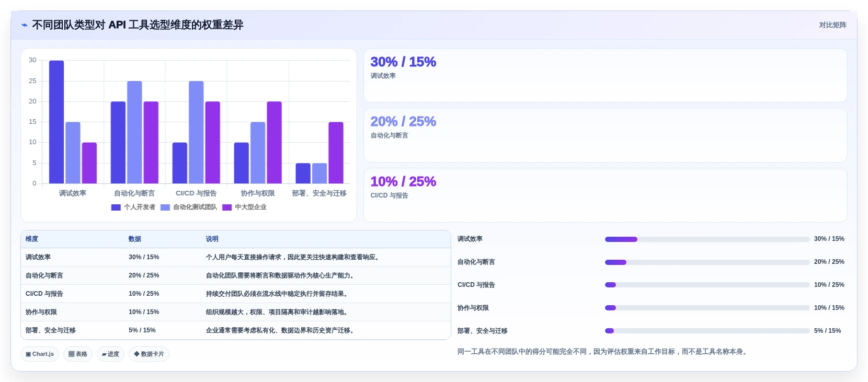
Task: Click the 自动化测试团队 bar in CI/CD 与报告 group
Action: point(196,132)
